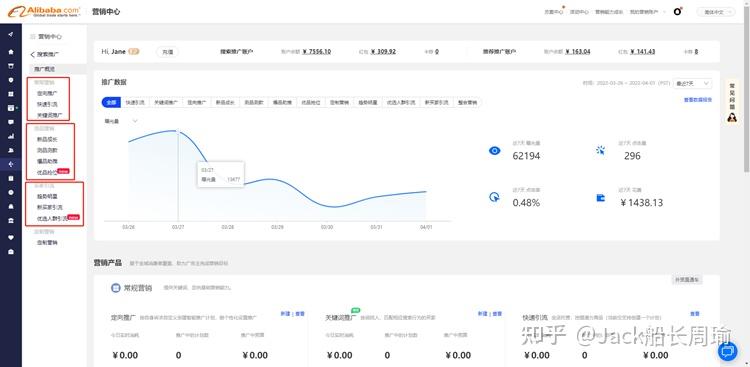Open the 活动中心 top navigation link

(x=579, y=12)
